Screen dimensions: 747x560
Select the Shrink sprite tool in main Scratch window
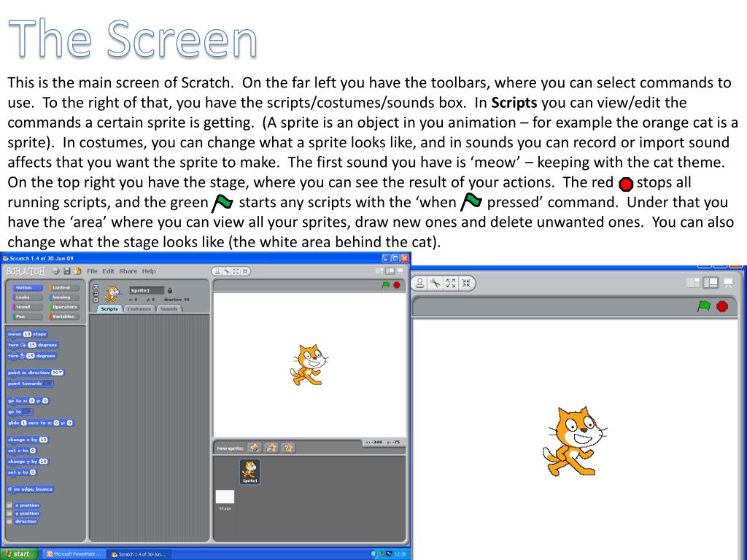coord(245,271)
